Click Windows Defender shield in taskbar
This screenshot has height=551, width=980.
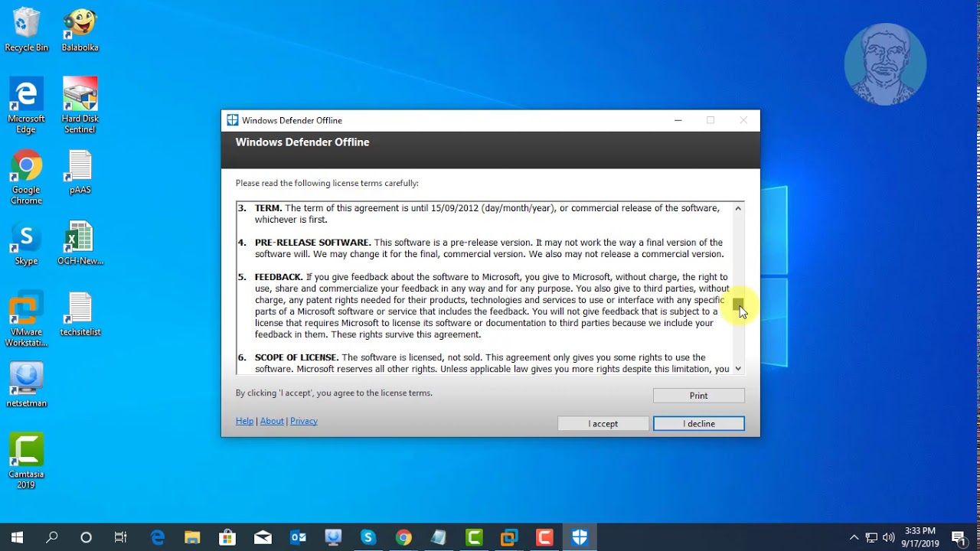pos(580,537)
